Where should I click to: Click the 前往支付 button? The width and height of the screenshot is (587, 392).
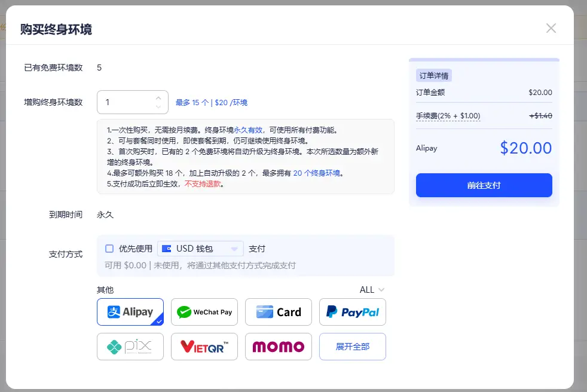484,185
